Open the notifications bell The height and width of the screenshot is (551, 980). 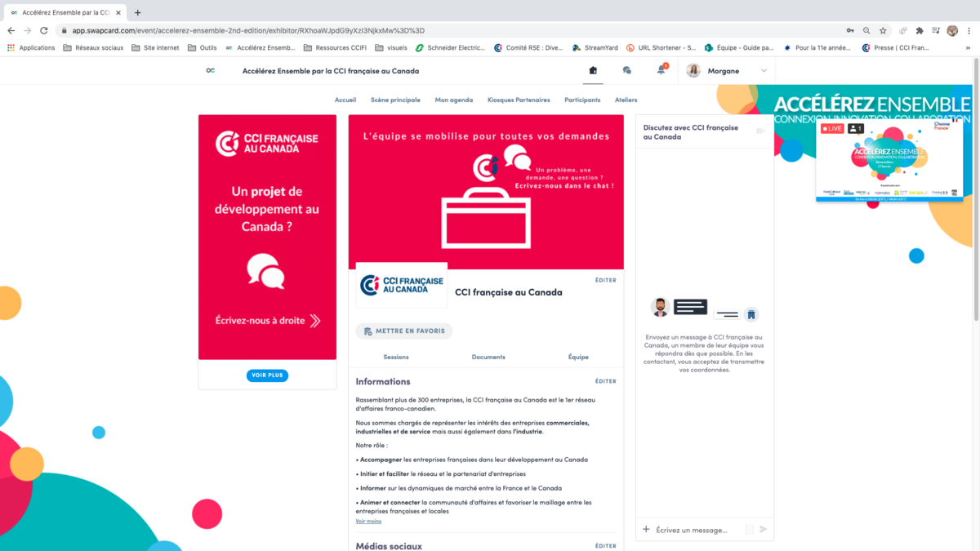[661, 71]
